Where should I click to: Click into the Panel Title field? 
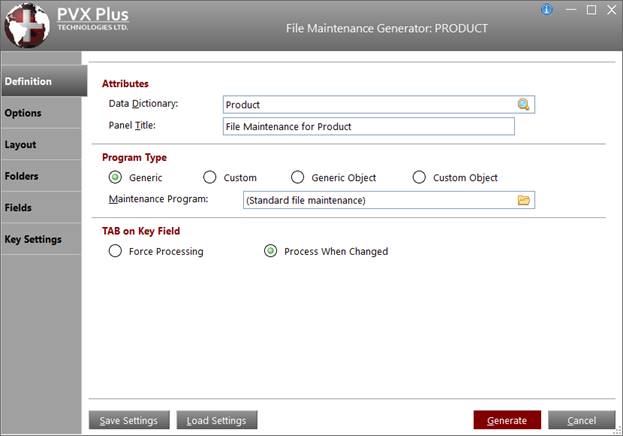point(368,126)
